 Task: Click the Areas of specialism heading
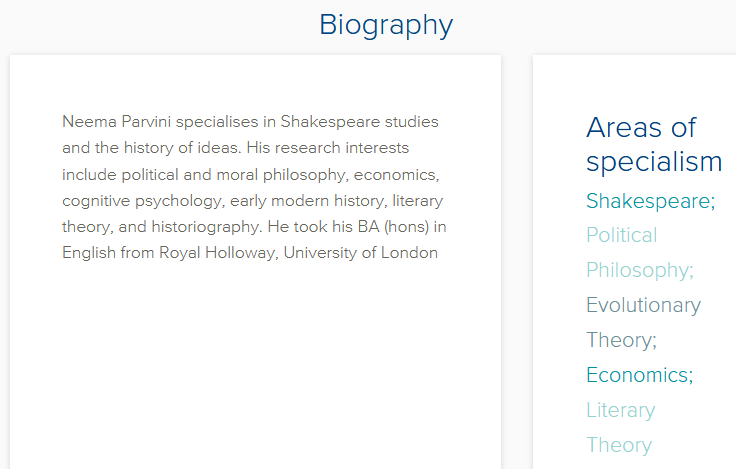pyautogui.click(x=653, y=144)
